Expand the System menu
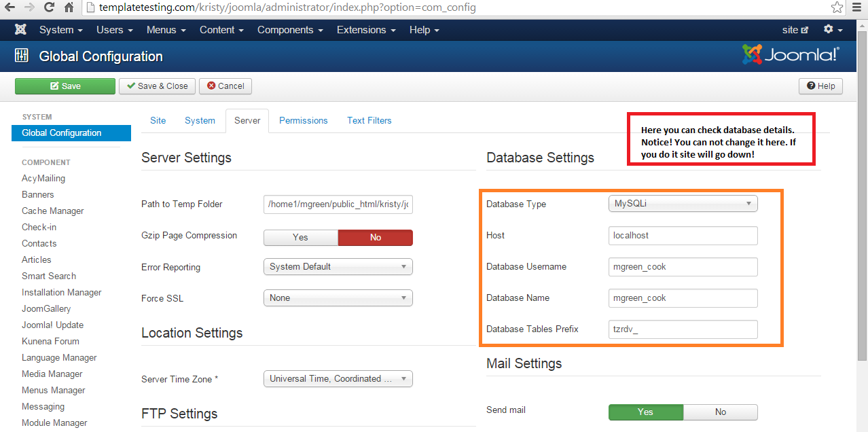This screenshot has width=868, height=432. (60, 30)
